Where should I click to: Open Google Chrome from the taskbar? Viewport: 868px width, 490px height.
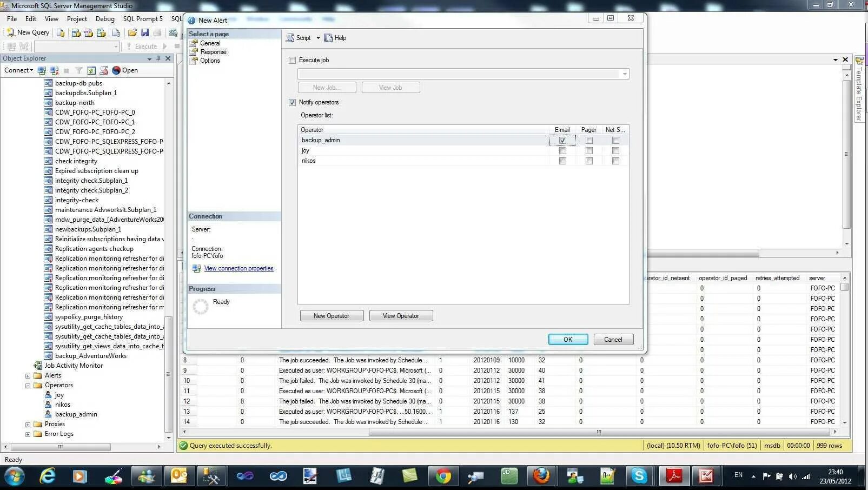tap(443, 476)
